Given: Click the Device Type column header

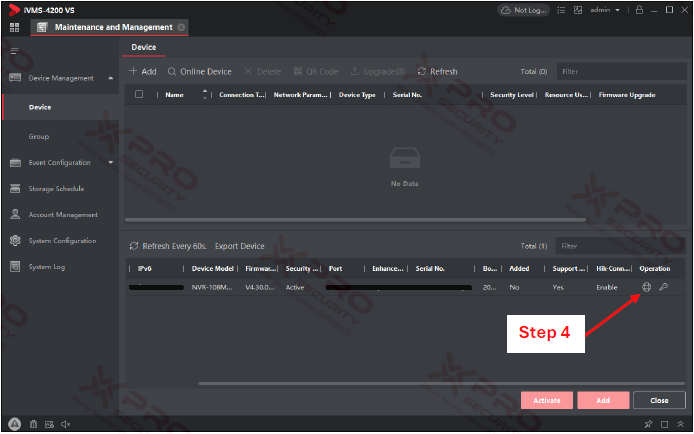Looking at the screenshot, I should point(357,95).
